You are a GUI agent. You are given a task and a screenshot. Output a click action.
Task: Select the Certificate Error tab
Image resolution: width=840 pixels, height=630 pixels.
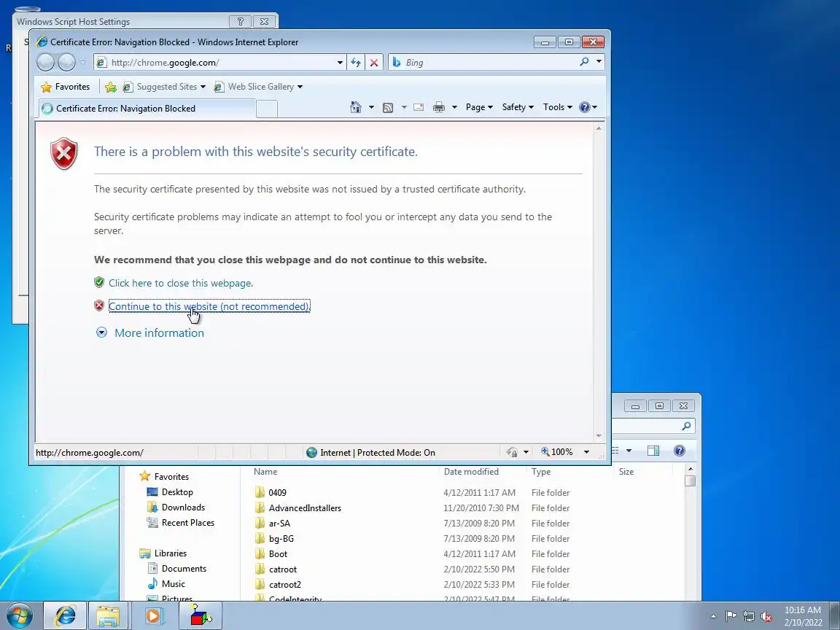click(x=147, y=108)
